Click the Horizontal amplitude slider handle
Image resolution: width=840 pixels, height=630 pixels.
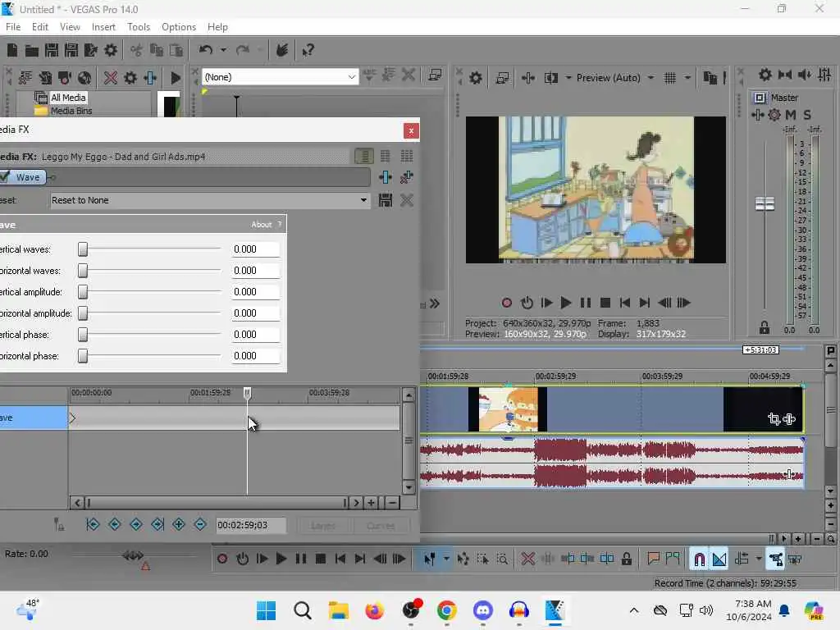pyautogui.click(x=83, y=313)
